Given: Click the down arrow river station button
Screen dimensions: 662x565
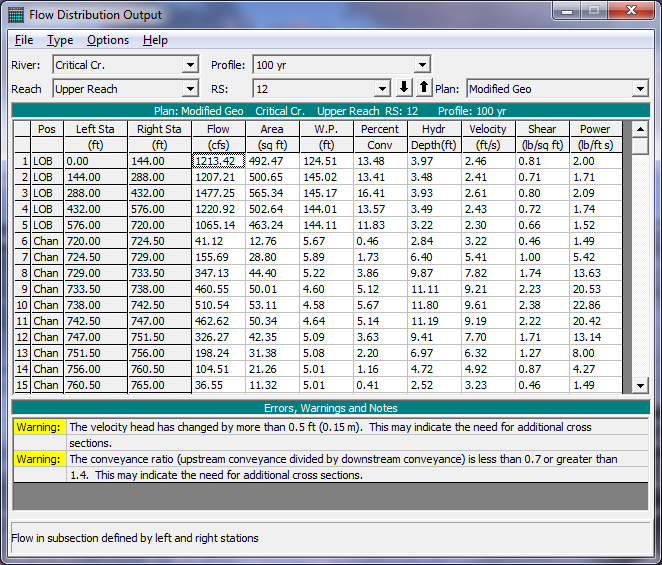Looking at the screenshot, I should pyautogui.click(x=405, y=88).
